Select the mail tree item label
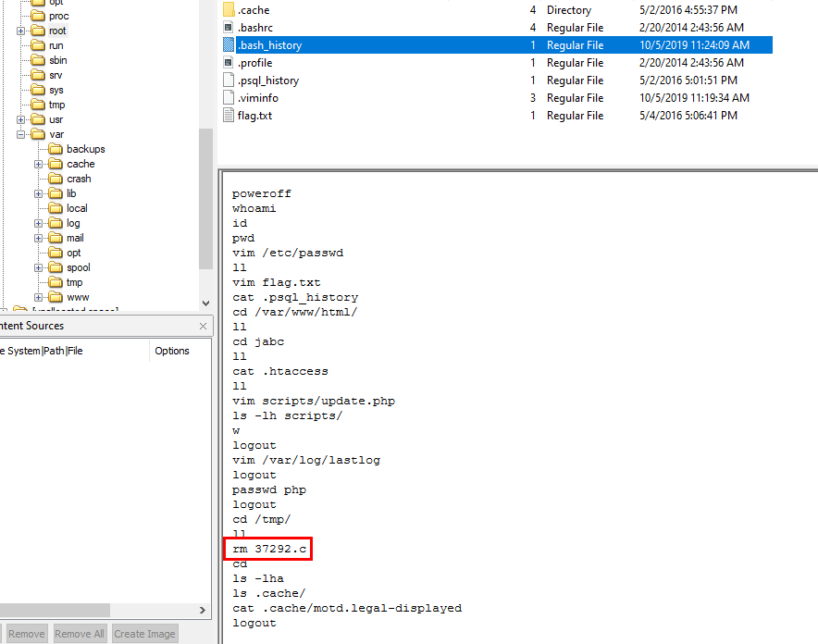Viewport: 818px width, 644px height. [75, 239]
